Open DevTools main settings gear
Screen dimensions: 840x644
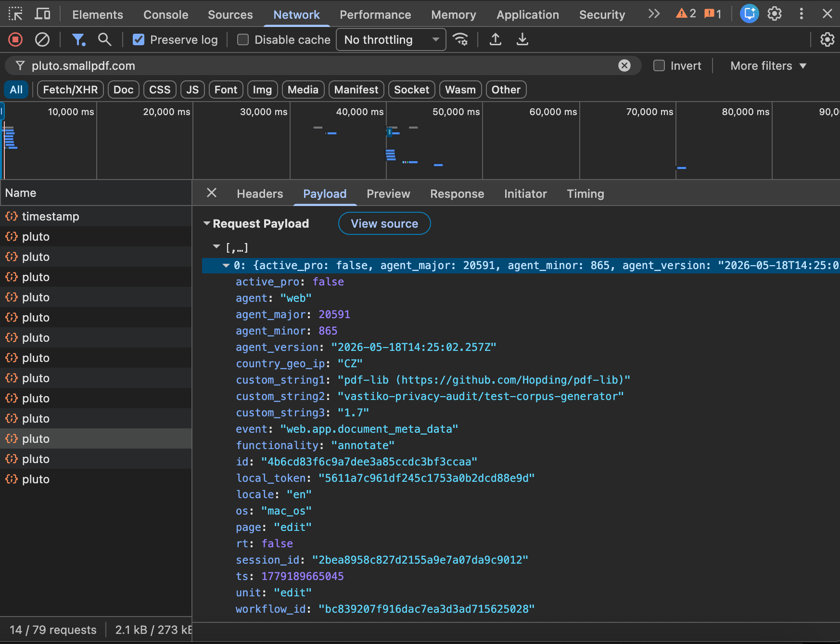[775, 14]
